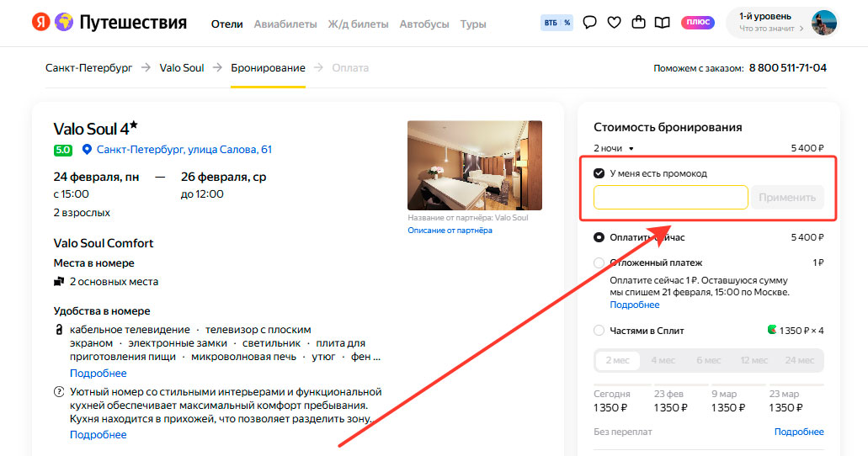Choose the 2 мес Split term

click(x=617, y=360)
